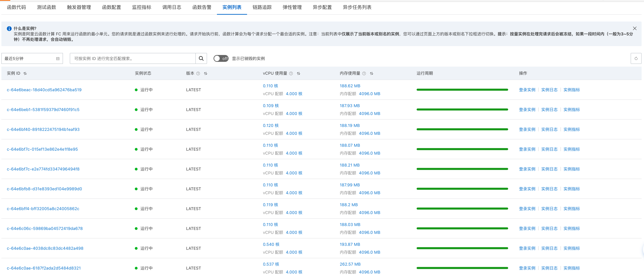
Task: Click the 0.540 核 vCPU usage value
Action: [x=271, y=244]
